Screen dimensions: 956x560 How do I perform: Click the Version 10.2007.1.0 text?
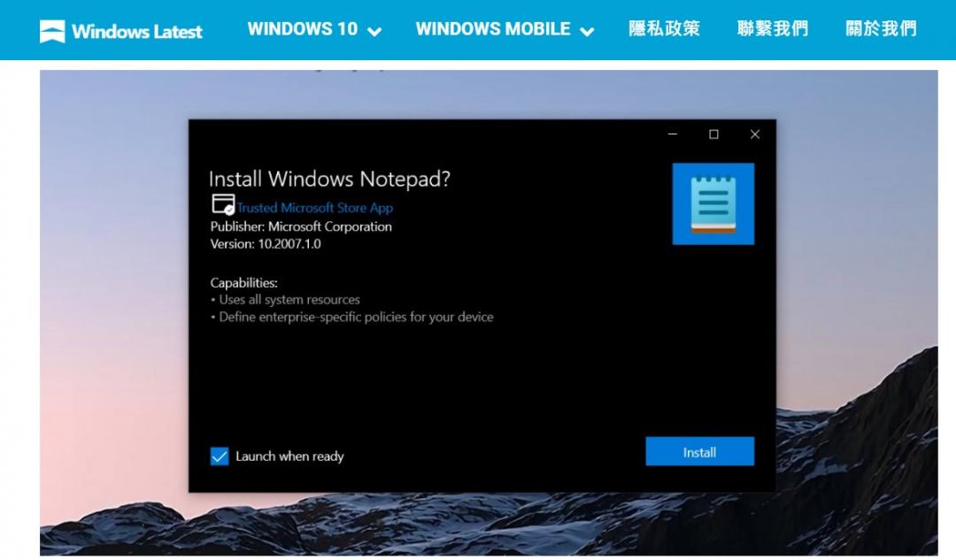click(266, 244)
